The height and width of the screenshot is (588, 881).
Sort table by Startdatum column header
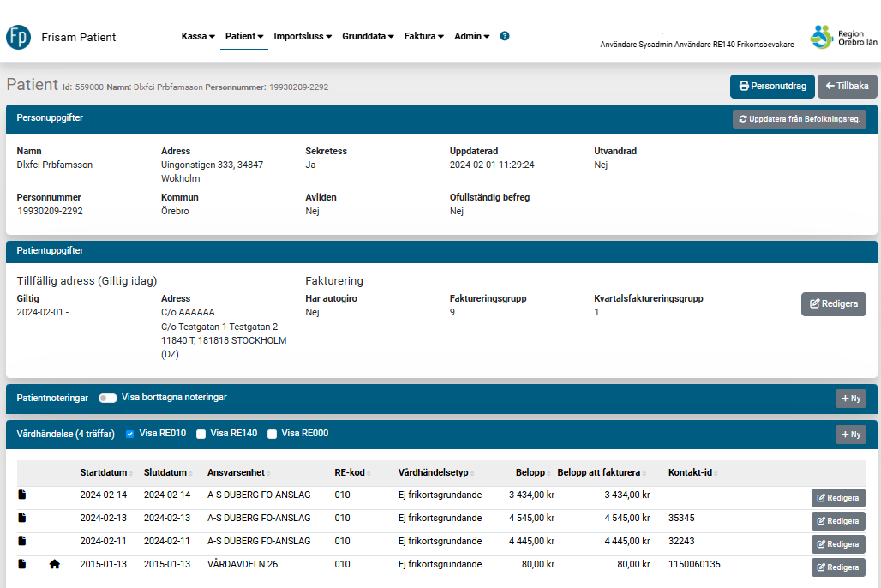point(105,472)
